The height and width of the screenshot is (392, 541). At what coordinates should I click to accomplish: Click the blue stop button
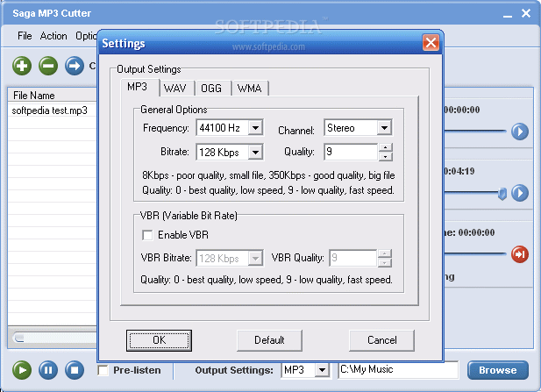tap(75, 370)
